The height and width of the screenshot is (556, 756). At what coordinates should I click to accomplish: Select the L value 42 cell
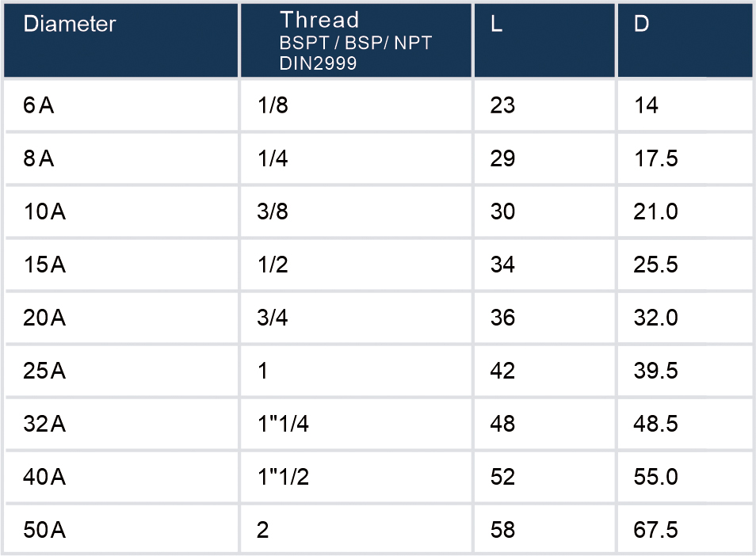click(502, 371)
